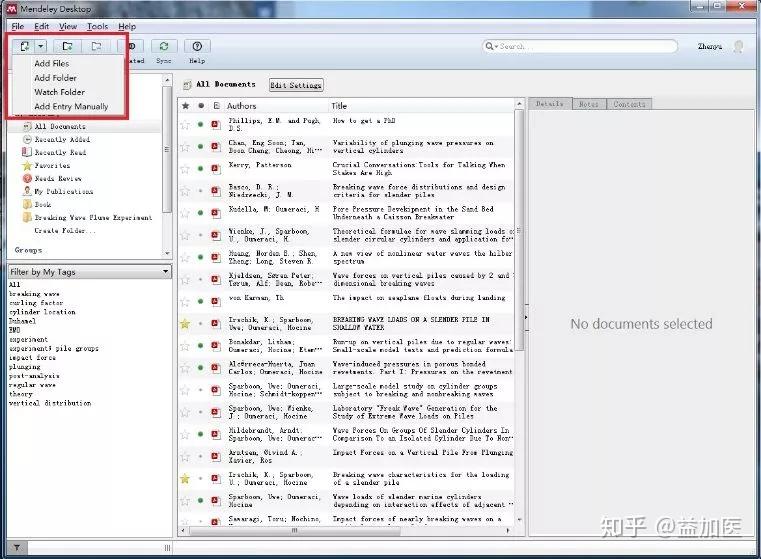Filter by the 'curling factor' tag
The image size is (761, 559).
click(36, 303)
